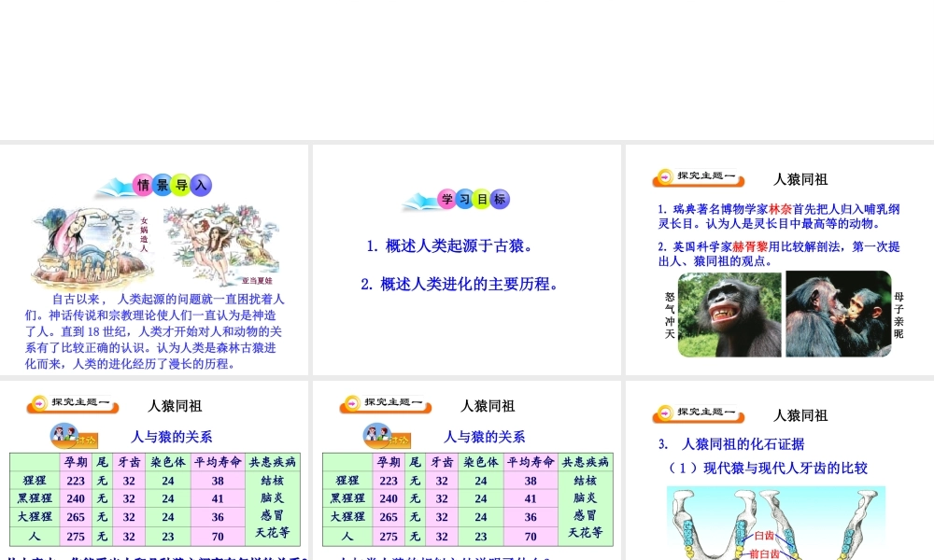Click the 学习目标 title badge

(x=457, y=200)
